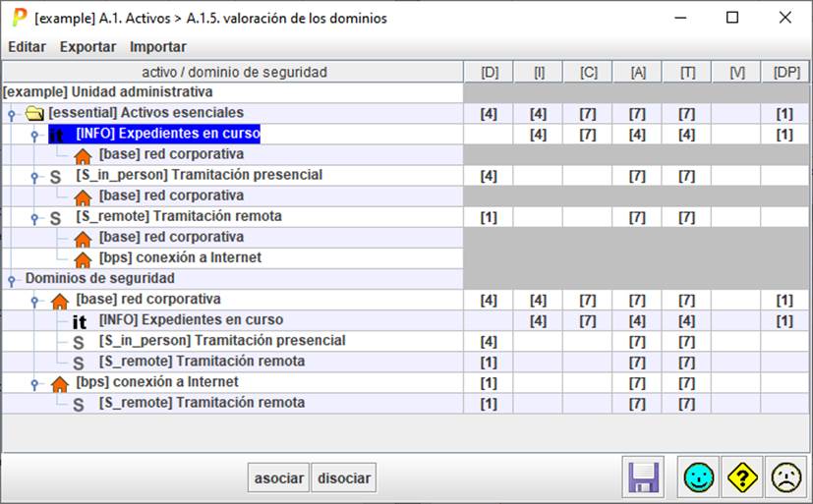Open the Importar menu

[x=158, y=46]
